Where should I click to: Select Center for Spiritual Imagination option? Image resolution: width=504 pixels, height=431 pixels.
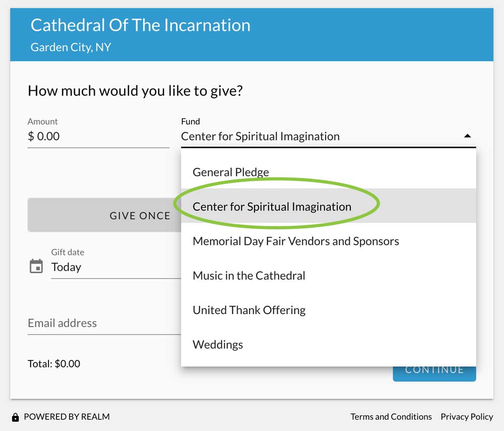click(328, 206)
